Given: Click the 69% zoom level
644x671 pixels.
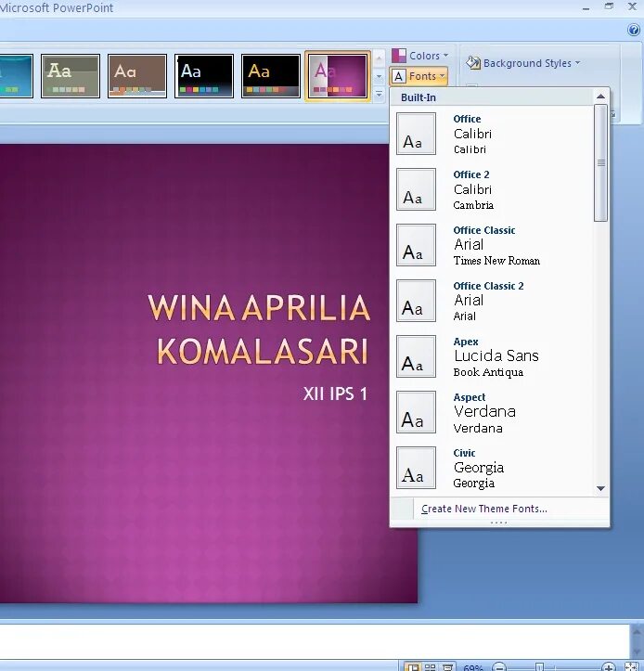Looking at the screenshot, I should (x=473, y=667).
